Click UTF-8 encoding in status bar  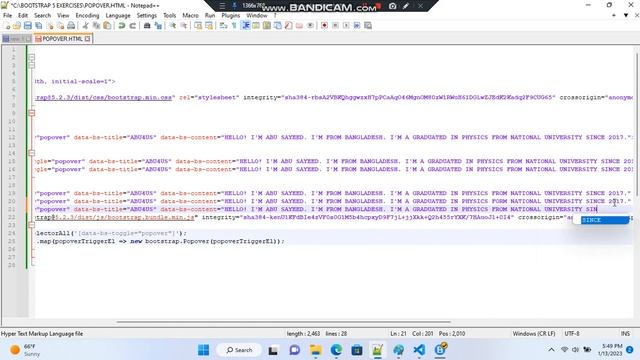[x=572, y=333]
